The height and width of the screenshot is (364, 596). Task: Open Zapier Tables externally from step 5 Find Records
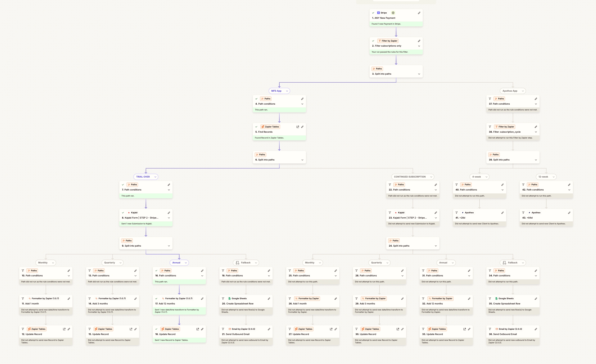coord(298,127)
